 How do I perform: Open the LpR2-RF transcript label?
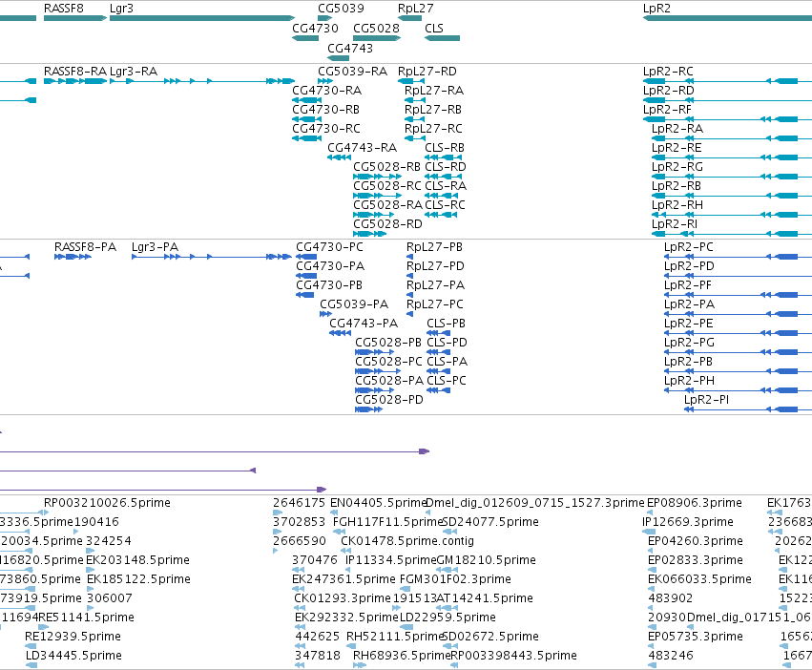pos(667,110)
